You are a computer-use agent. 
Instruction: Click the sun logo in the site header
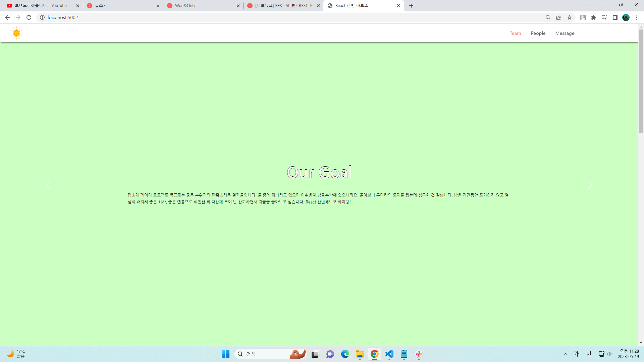click(x=16, y=33)
